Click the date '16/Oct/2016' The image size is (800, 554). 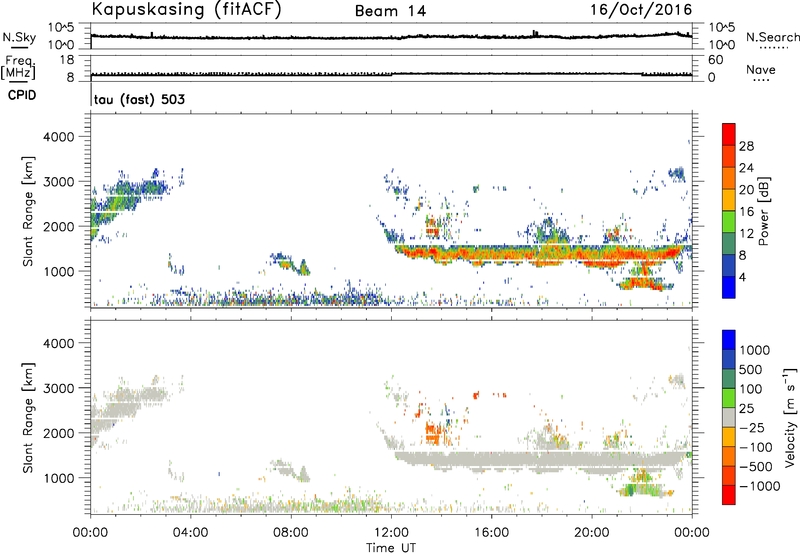click(641, 10)
